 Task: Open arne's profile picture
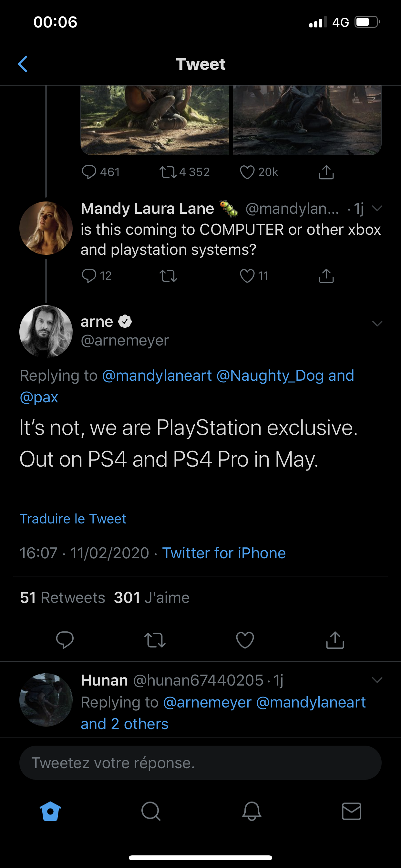(46, 332)
